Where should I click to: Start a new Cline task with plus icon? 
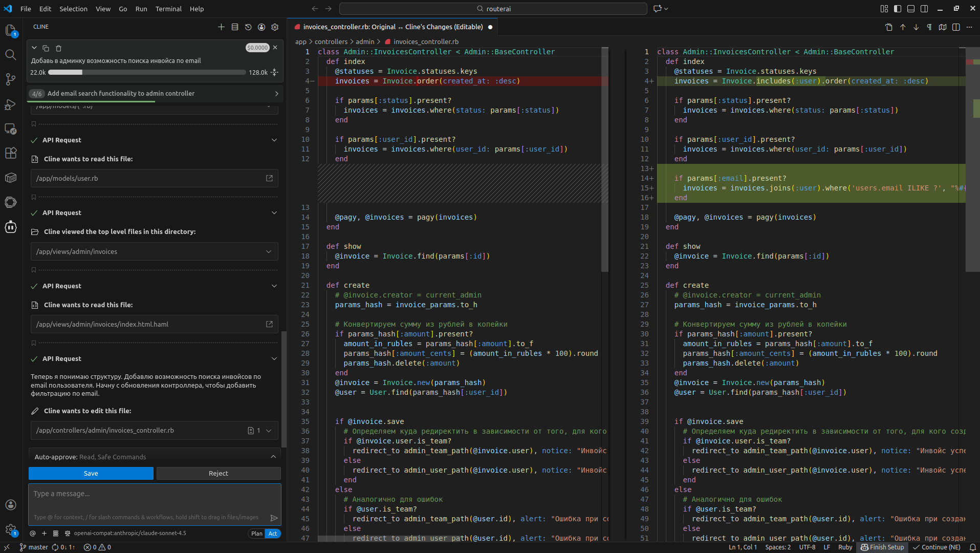point(222,27)
